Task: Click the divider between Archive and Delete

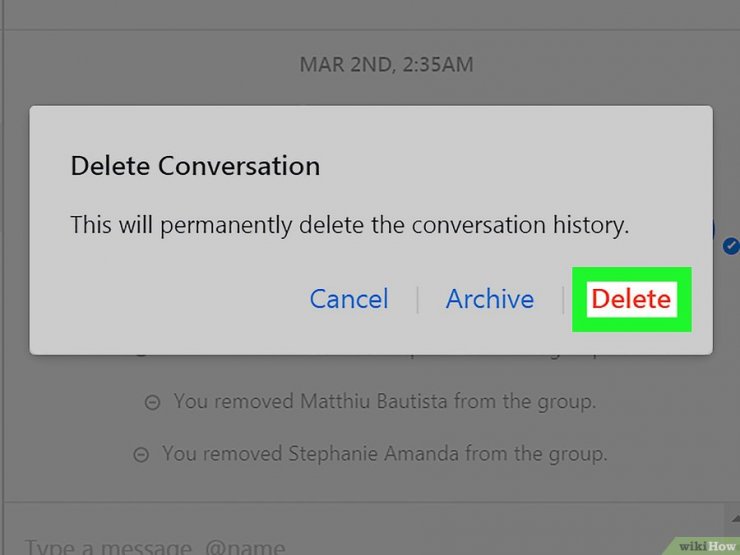Action: 563,300
